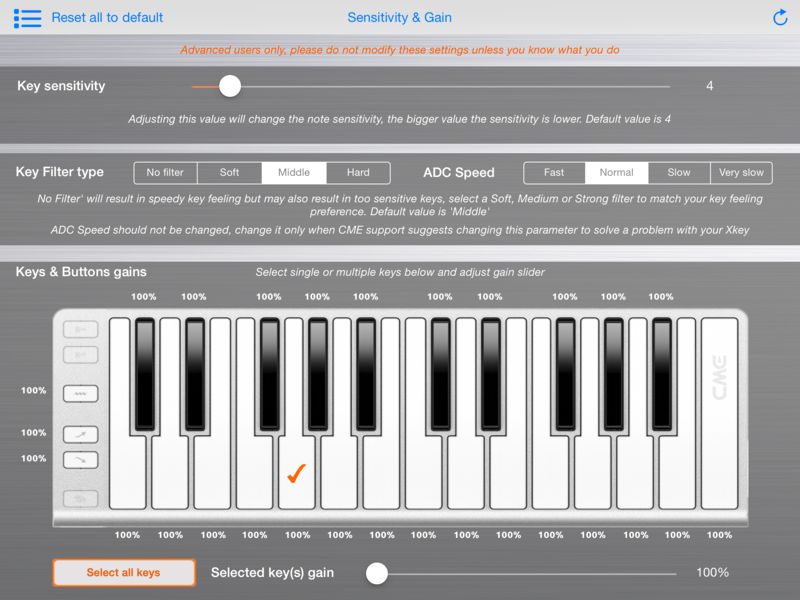This screenshot has height=600, width=800.
Task: Click Reset all to default
Action: [107, 18]
